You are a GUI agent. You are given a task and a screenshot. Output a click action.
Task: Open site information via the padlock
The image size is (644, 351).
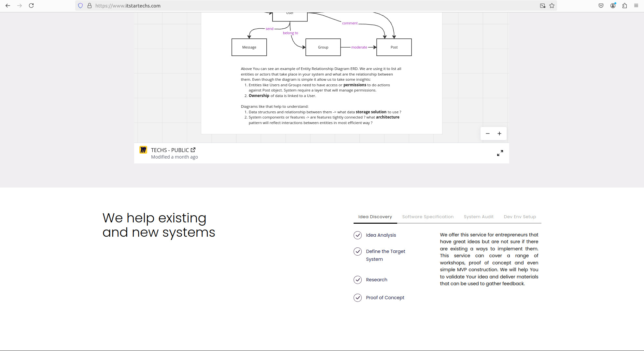(89, 6)
